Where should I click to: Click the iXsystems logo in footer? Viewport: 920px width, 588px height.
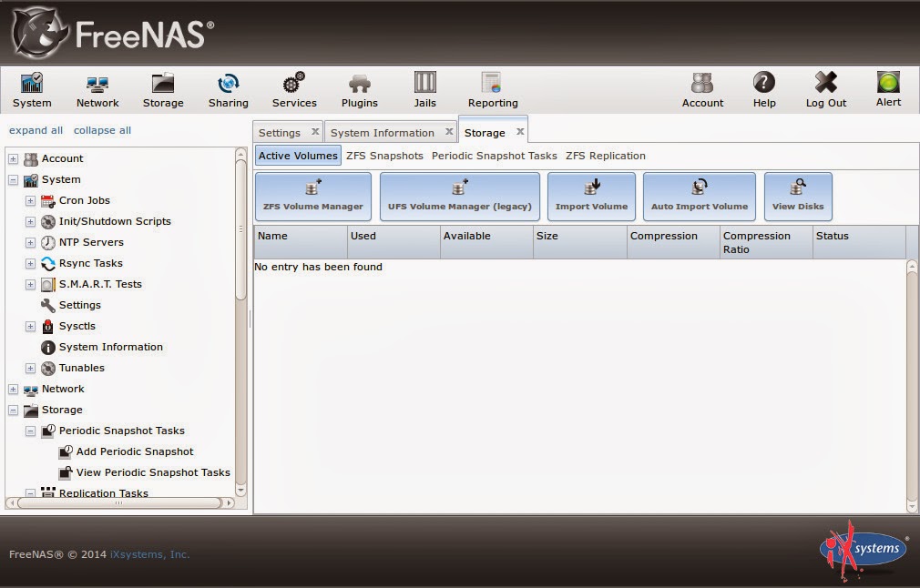pyautogui.click(x=864, y=550)
